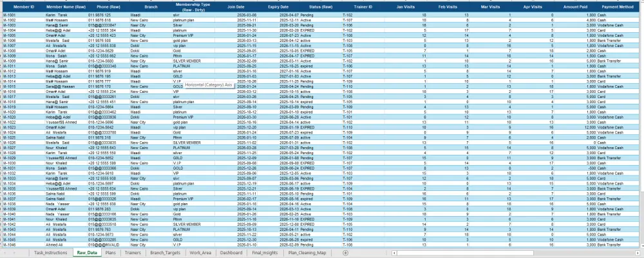Click Premium VIP cell in row M-1005

click(x=193, y=35)
